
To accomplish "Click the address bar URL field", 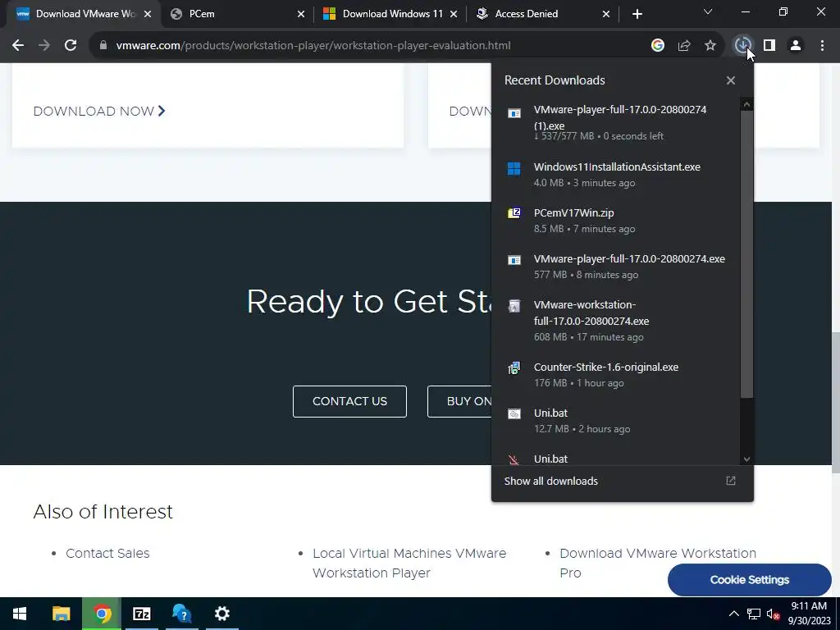I will [x=313, y=46].
